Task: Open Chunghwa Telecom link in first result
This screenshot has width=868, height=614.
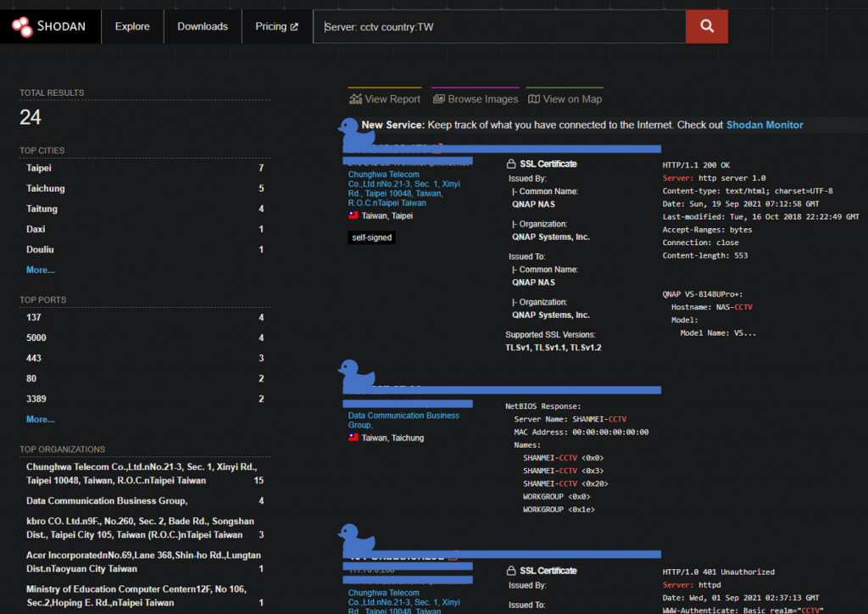Action: click(404, 189)
